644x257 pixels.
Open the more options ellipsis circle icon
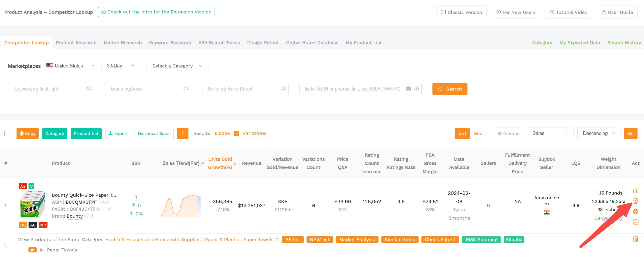[636, 222]
